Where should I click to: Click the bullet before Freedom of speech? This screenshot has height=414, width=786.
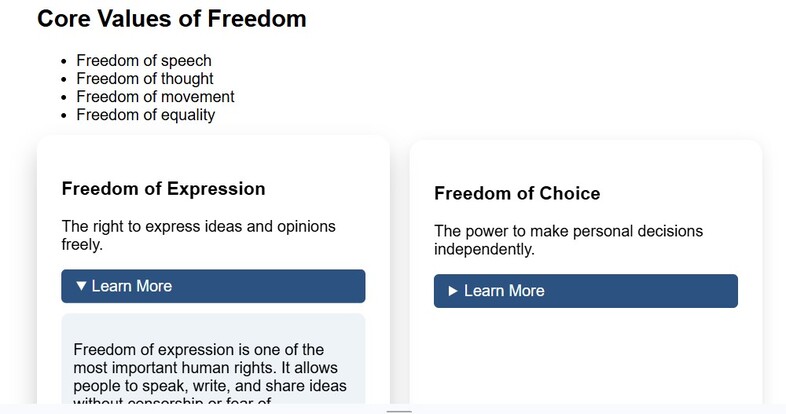pos(64,61)
